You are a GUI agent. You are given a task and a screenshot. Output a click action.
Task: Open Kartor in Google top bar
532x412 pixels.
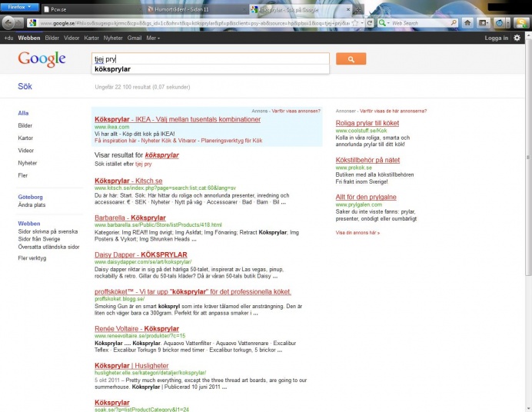(x=91, y=38)
